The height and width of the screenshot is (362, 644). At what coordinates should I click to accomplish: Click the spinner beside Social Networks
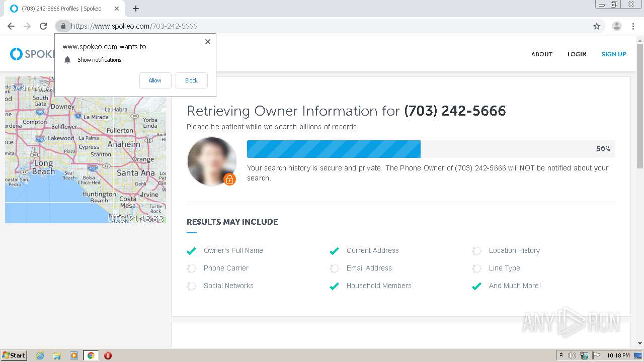[x=191, y=286]
